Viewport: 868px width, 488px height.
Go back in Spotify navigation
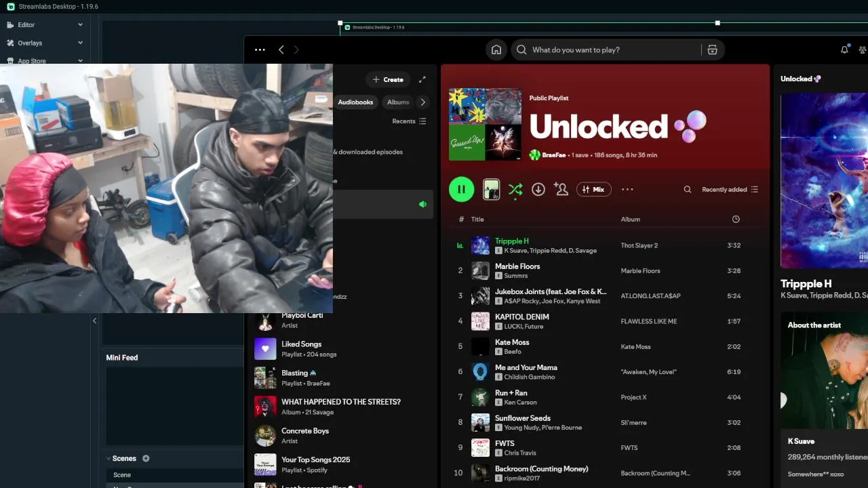pyautogui.click(x=281, y=49)
